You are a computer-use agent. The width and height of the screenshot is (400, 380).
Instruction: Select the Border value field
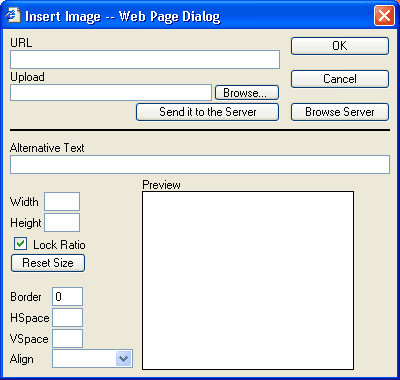[x=67, y=296]
